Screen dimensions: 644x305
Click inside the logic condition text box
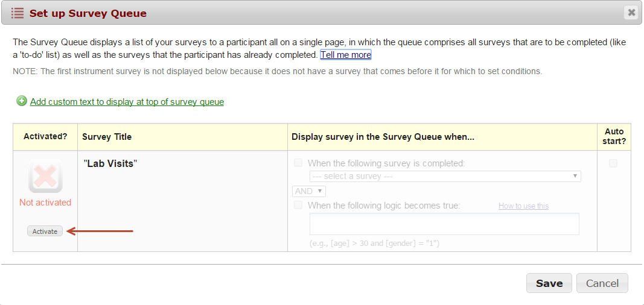click(x=444, y=224)
